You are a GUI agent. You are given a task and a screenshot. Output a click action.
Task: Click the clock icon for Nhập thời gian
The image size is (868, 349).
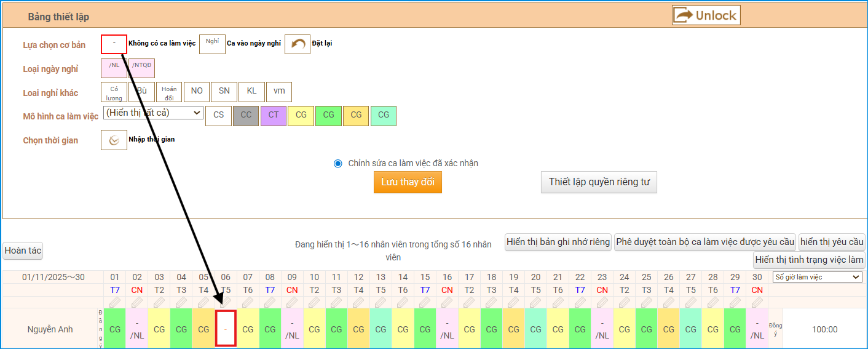[114, 140]
